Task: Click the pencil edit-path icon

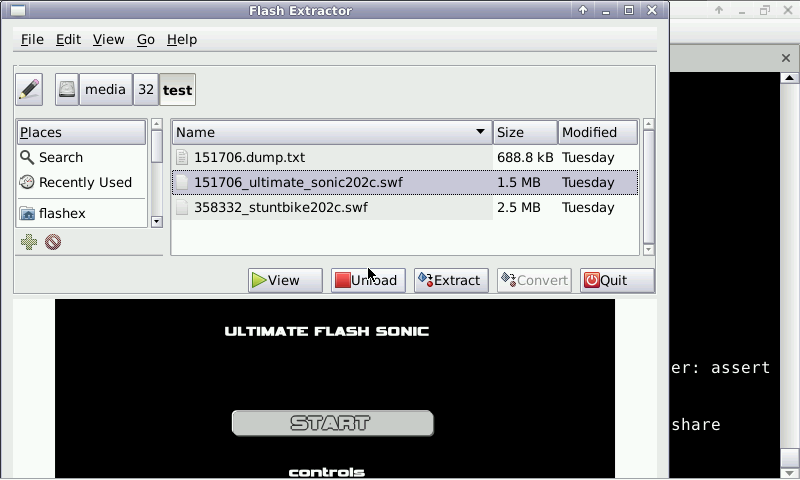Action: 29,89
